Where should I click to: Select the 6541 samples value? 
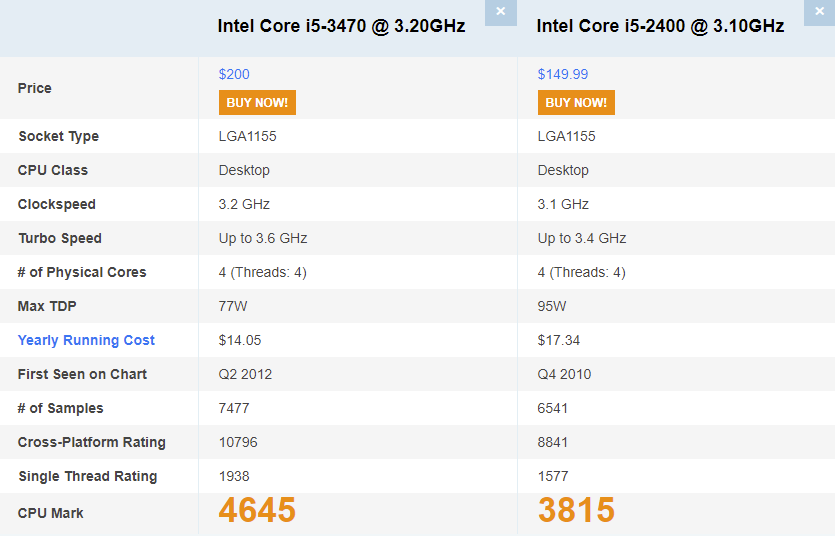click(553, 408)
